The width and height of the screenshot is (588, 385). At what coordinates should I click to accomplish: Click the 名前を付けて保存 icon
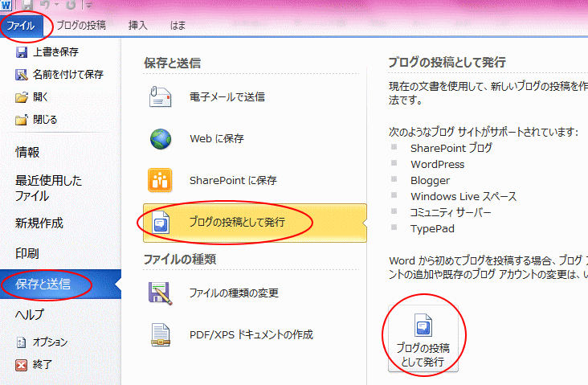[x=22, y=75]
